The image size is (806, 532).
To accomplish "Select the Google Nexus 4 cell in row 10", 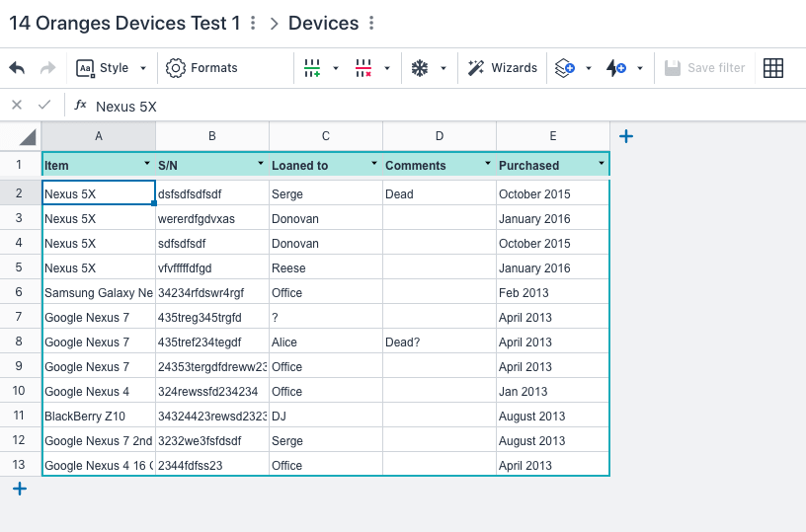I will pos(99,391).
